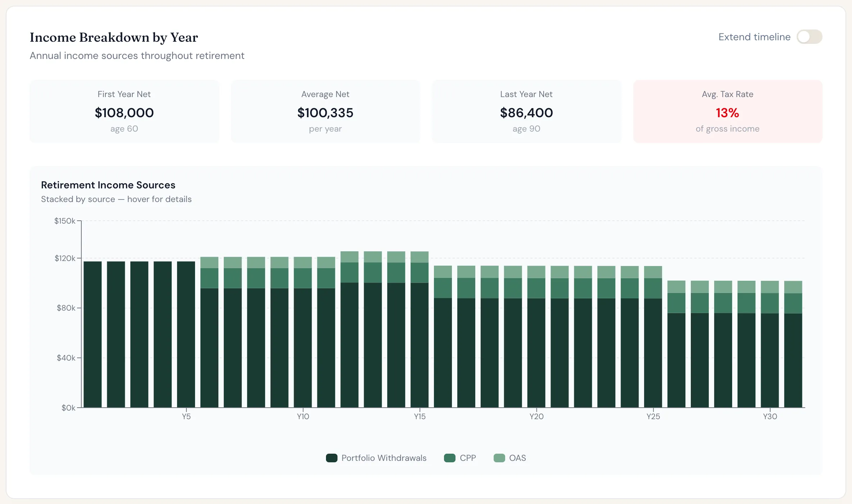The image size is (852, 504).
Task: Click the Last Year Net card
Action: tap(526, 111)
